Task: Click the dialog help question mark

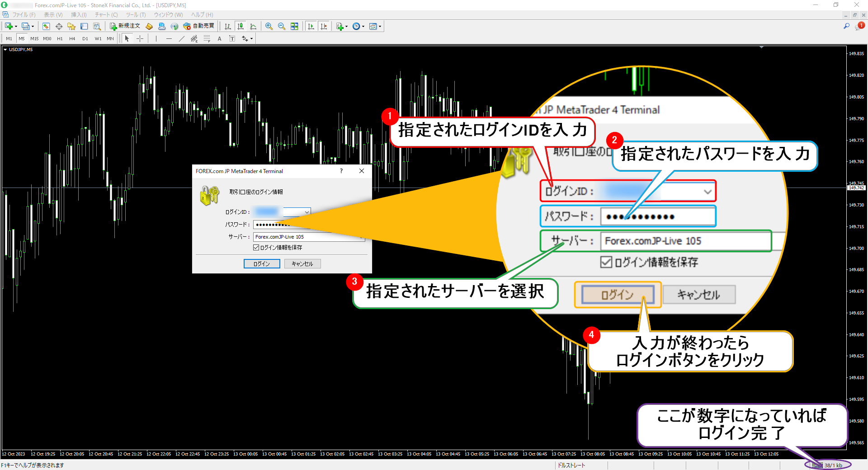Action: point(341,171)
